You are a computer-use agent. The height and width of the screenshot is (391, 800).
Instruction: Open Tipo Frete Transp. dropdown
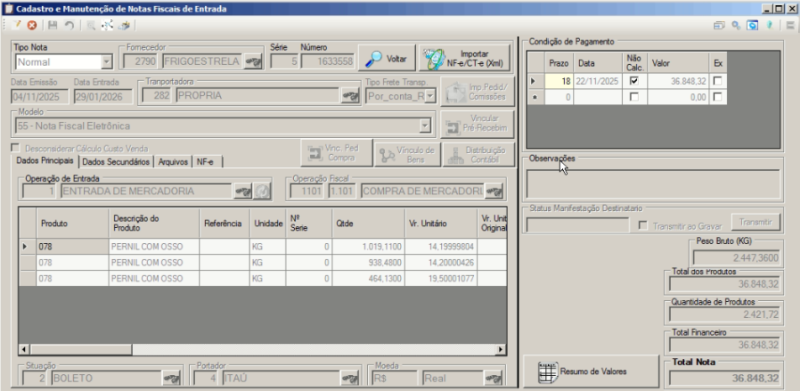coord(430,96)
